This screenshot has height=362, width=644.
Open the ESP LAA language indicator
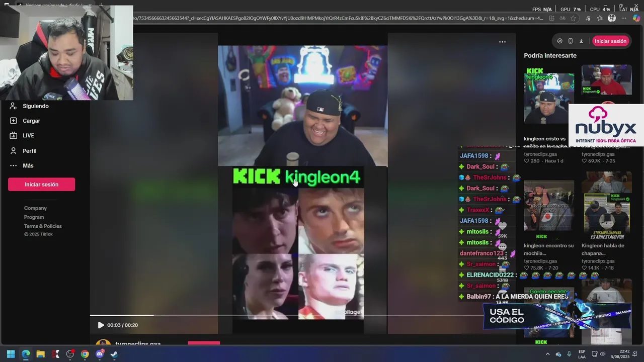pos(582,354)
